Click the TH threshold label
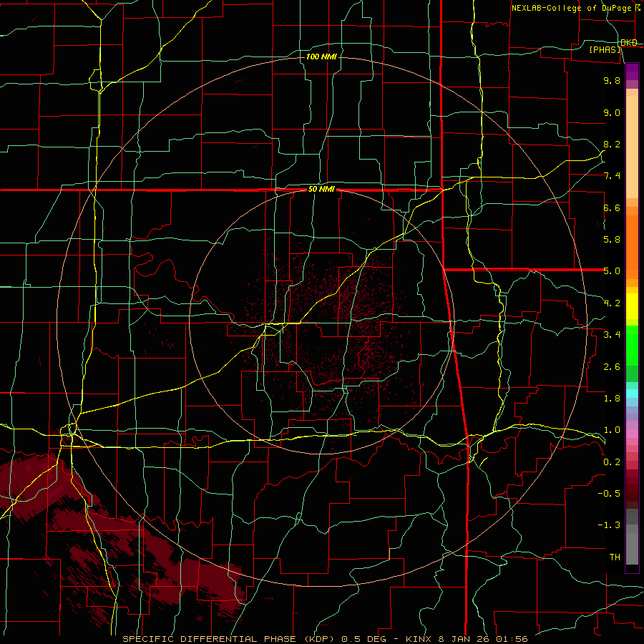The height and width of the screenshot is (644, 644). [x=615, y=557]
